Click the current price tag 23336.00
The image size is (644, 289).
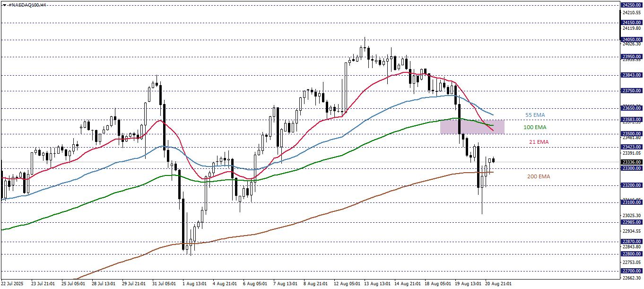tap(631, 162)
